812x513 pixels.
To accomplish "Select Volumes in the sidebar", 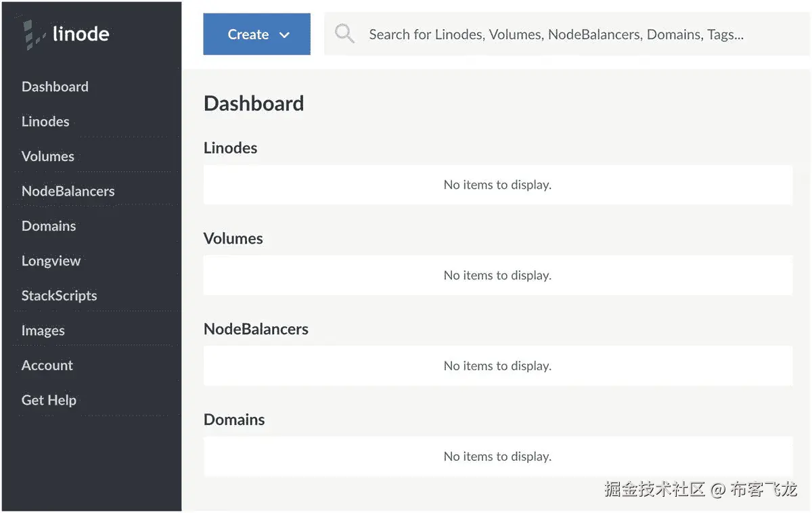I will 48,156.
